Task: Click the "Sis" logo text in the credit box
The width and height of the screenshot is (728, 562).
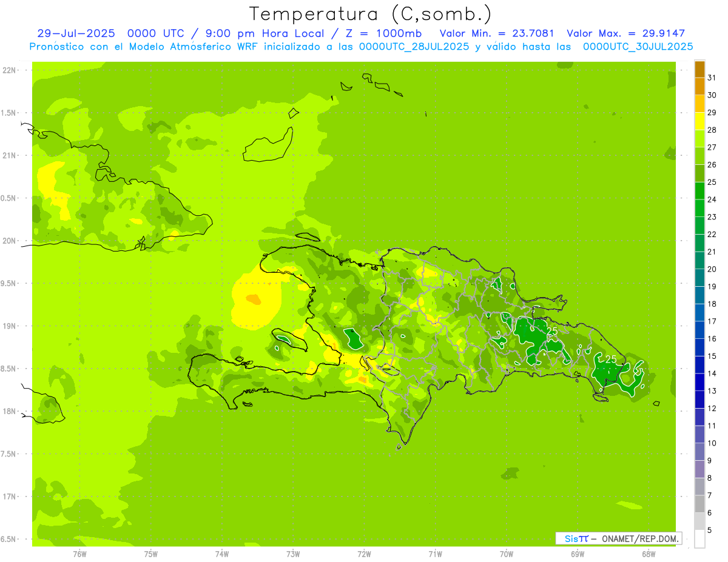Action: click(x=571, y=538)
